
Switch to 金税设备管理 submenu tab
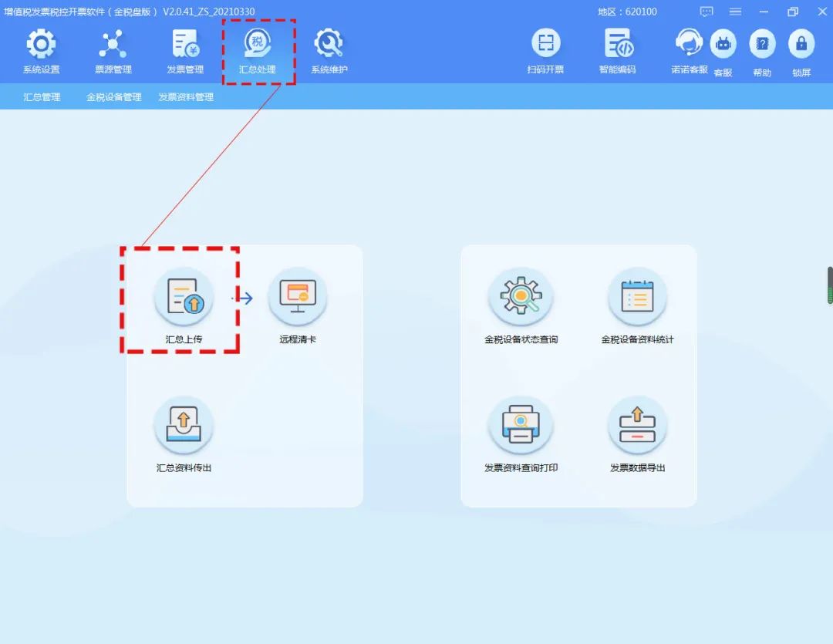(113, 97)
